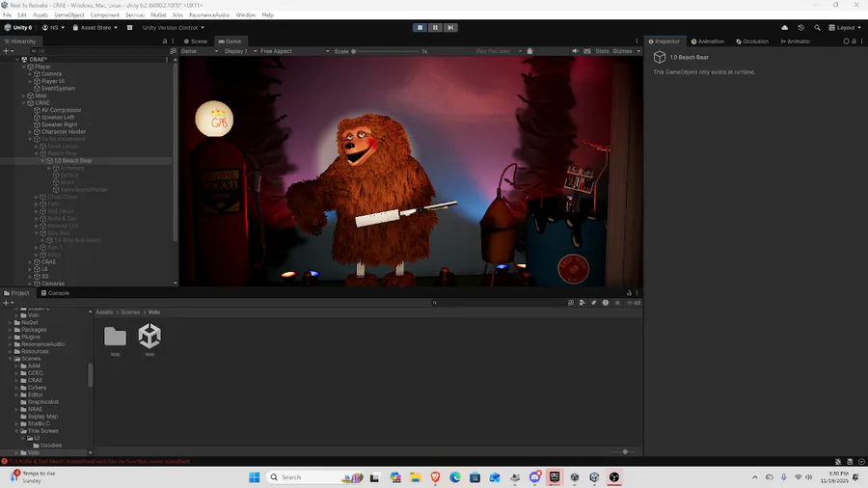The width and height of the screenshot is (868, 488).
Task: Select the Speaker Left object
Action: [58, 118]
